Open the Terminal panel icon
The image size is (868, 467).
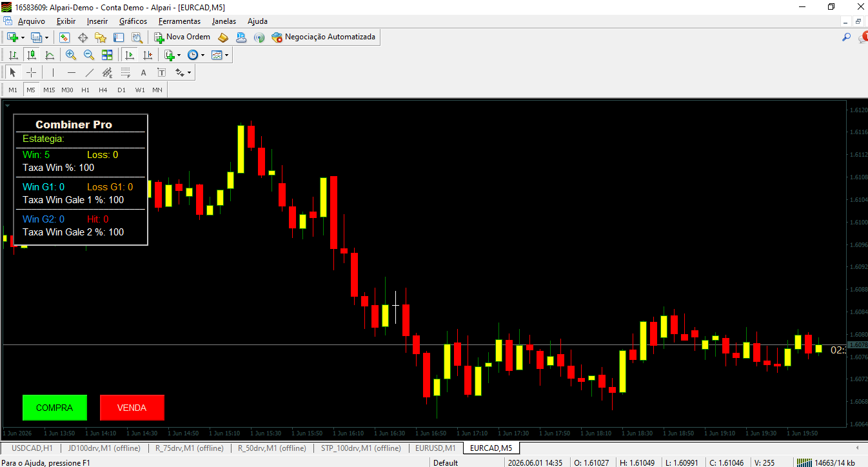pyautogui.click(x=119, y=37)
